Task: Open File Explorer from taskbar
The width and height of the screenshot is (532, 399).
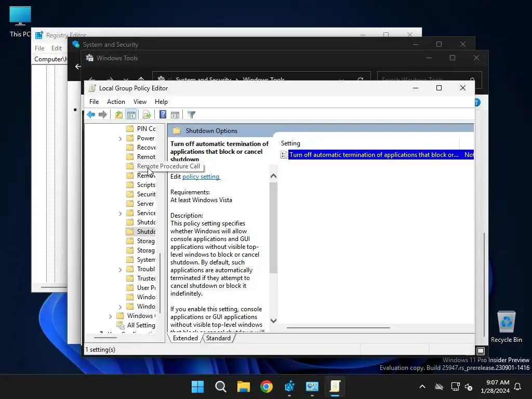Action: point(244,387)
